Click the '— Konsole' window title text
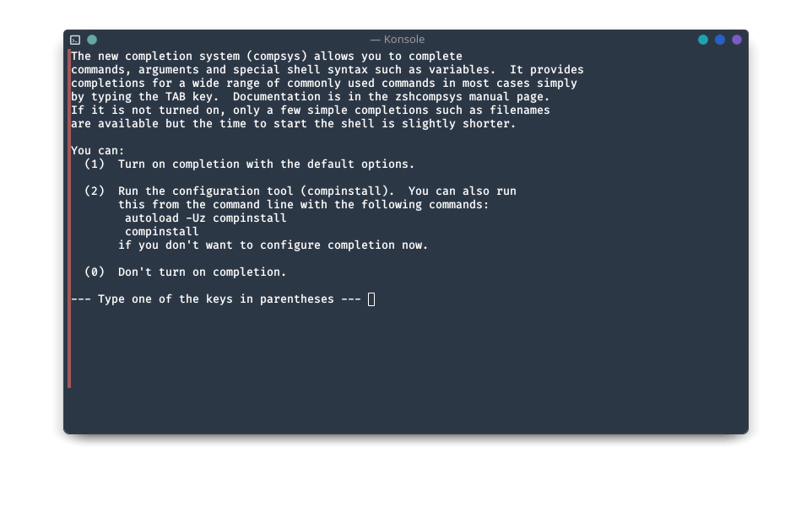Image resolution: width=812 pixels, height=506 pixels. coord(398,40)
